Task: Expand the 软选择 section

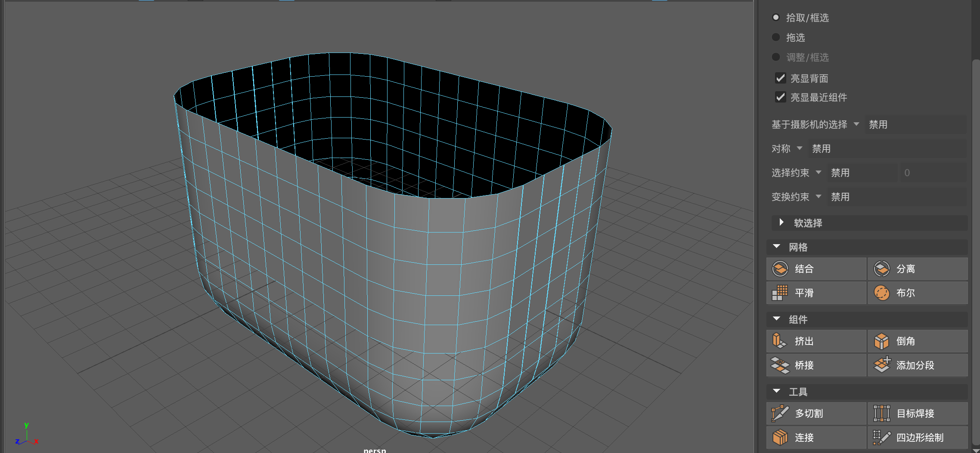Action: coord(782,223)
